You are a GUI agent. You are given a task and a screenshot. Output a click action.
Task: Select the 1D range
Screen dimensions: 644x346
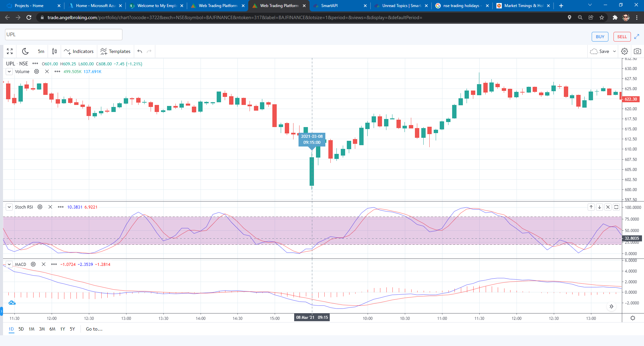coord(11,329)
